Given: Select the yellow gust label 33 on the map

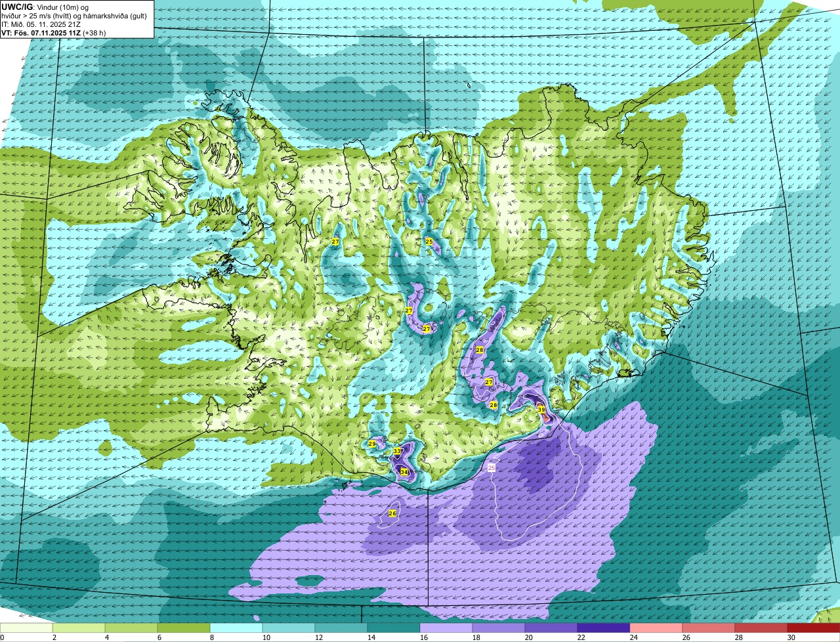Looking at the screenshot, I should point(397,452).
